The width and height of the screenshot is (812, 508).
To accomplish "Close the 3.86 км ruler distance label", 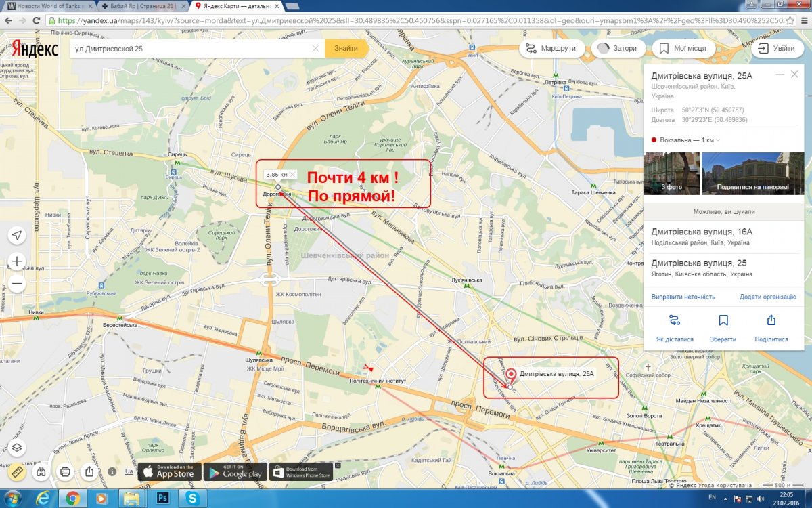I will 292,175.
